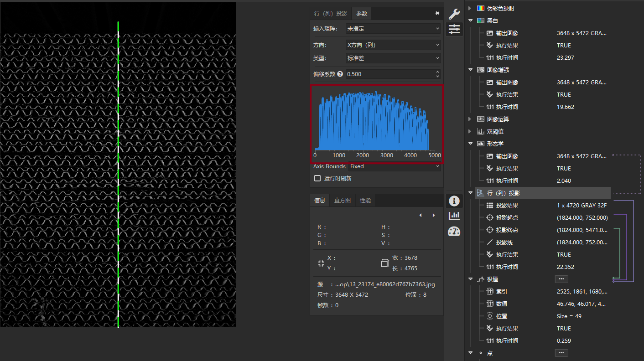The image size is (644, 361).
Task: Click the right arrow in the 信息 panel
Action: tap(434, 215)
